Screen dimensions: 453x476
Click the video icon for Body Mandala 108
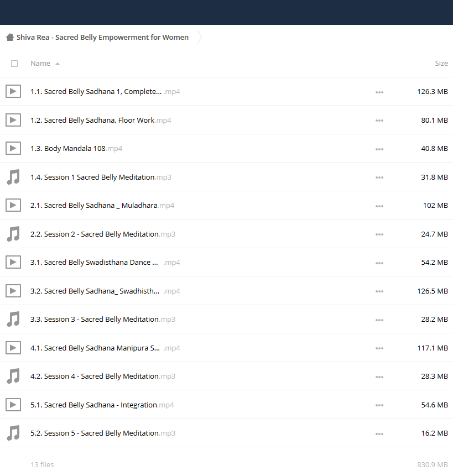pos(13,148)
